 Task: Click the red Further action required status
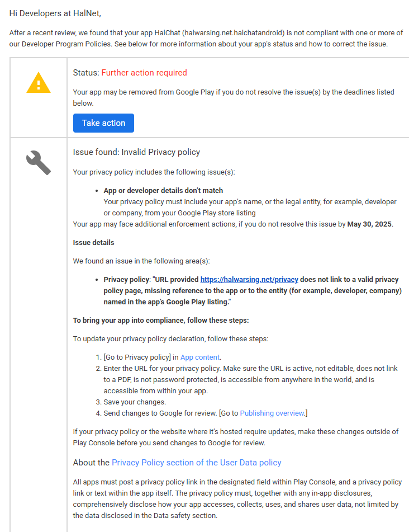click(144, 73)
